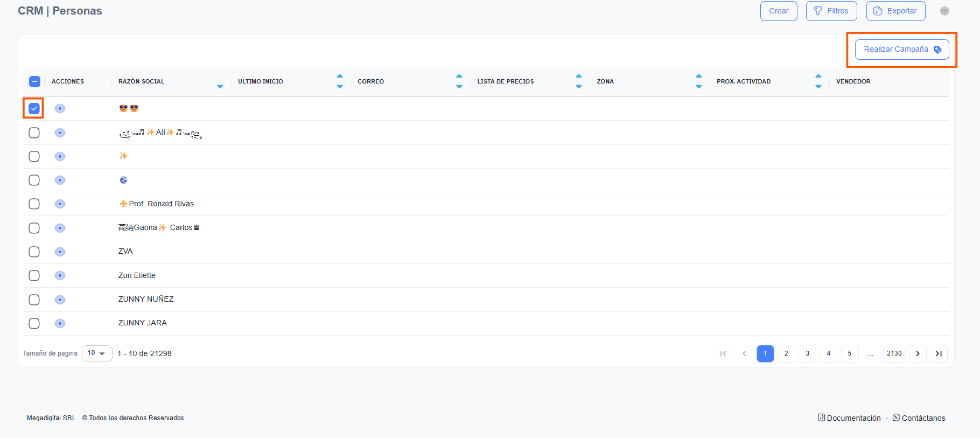980x438 pixels.
Task: Go to the last page of results
Action: (x=939, y=353)
